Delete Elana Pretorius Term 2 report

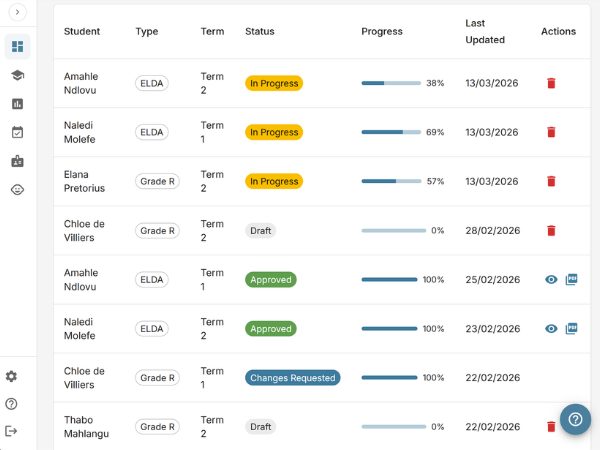[x=551, y=181]
